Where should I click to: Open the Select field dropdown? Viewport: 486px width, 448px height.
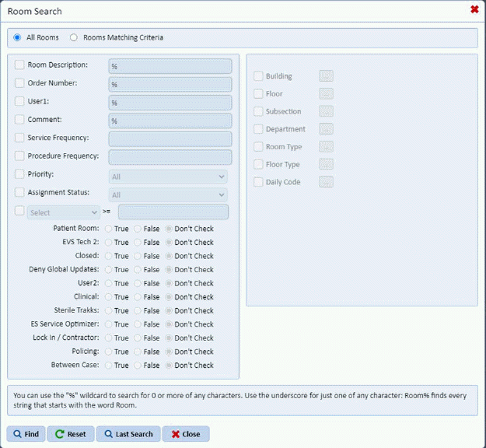64,212
